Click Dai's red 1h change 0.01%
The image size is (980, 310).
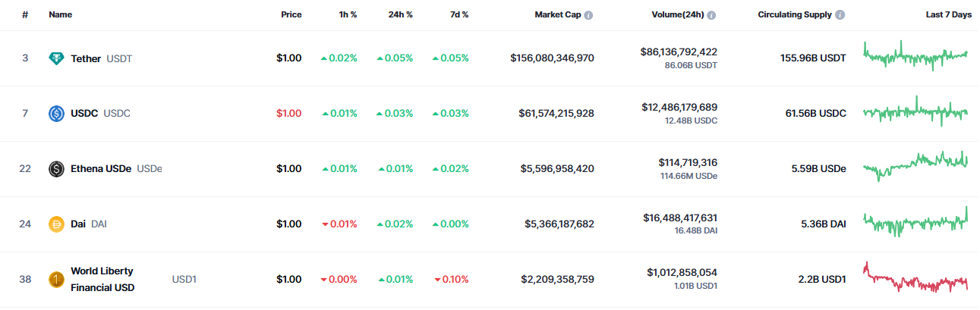click(x=339, y=224)
